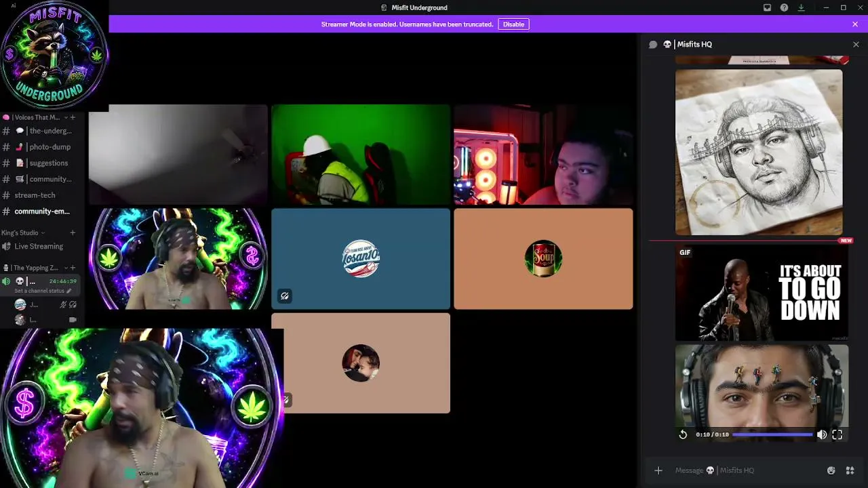868x488 pixels.
Task: Open the suggestions channel
Action: [39, 163]
